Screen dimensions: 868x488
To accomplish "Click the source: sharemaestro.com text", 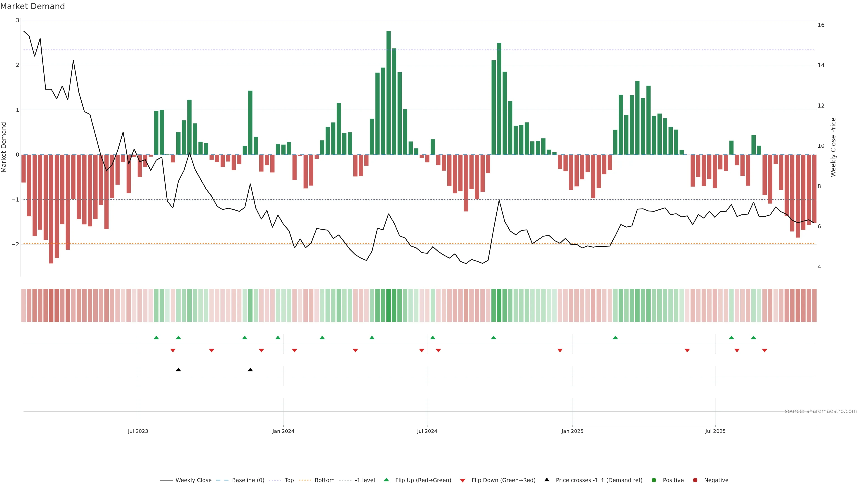I will tap(821, 411).
